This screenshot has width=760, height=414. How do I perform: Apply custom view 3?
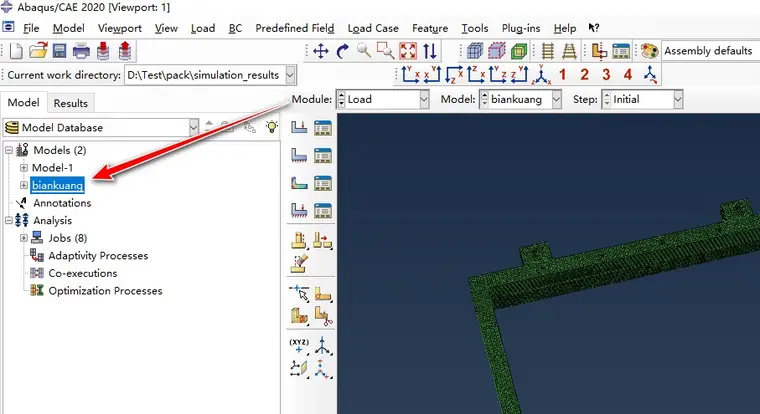coord(606,75)
